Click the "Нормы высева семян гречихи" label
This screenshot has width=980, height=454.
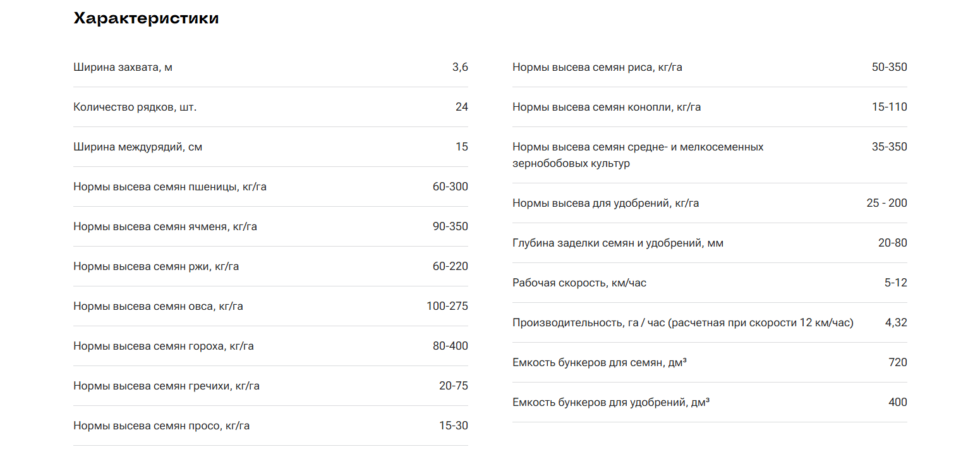click(166, 386)
